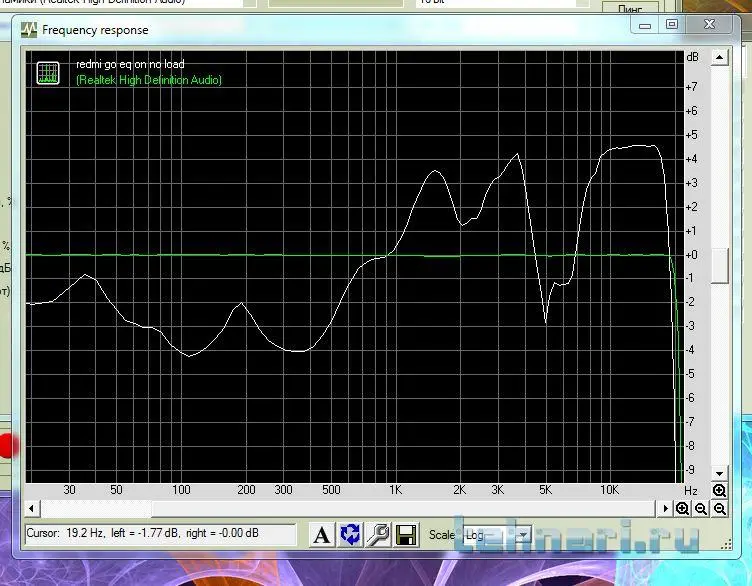
Task: Maximize the Frequency response window
Action: click(x=672, y=24)
